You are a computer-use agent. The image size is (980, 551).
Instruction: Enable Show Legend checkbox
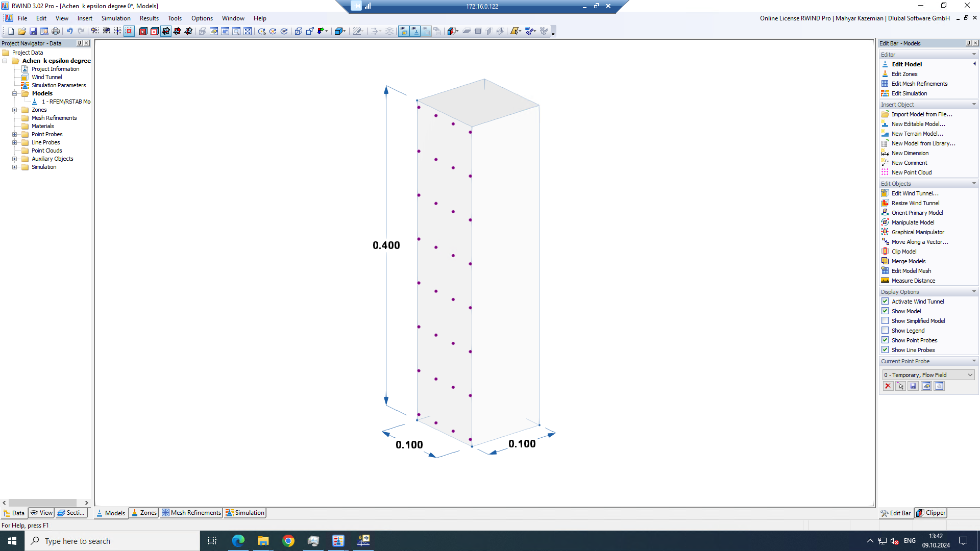[885, 330]
